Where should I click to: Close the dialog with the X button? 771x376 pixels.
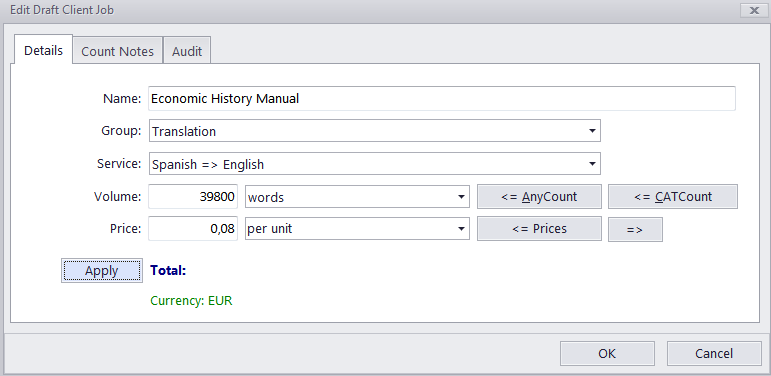point(754,10)
